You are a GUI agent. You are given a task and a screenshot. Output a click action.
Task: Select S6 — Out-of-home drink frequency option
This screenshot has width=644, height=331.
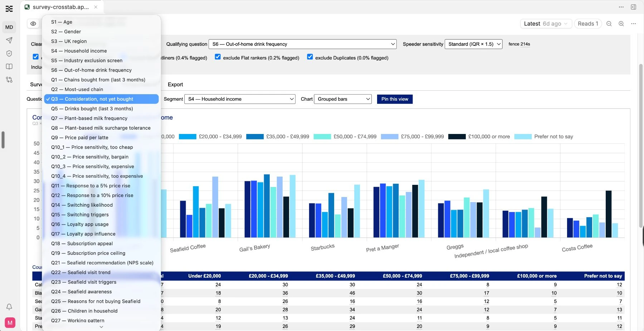click(101, 70)
